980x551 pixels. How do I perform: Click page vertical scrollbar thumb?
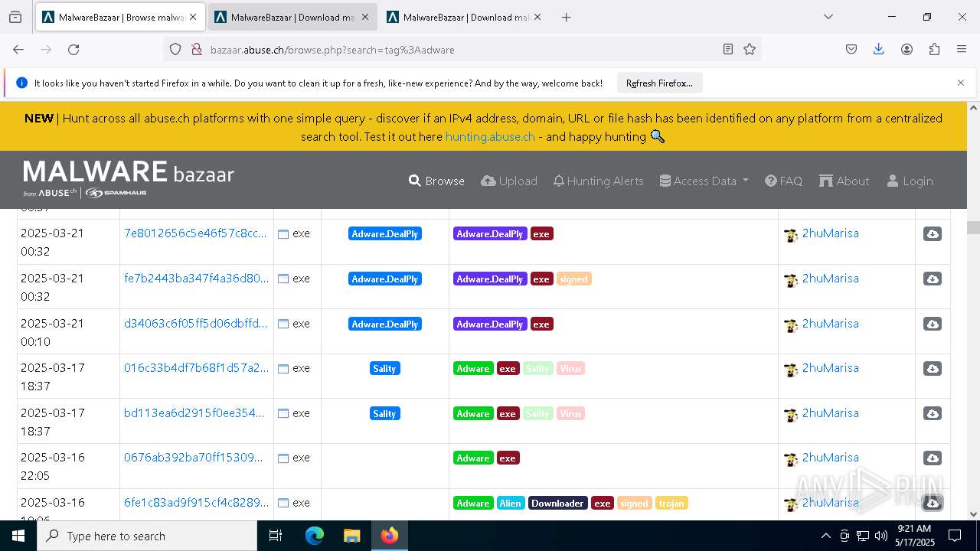click(x=973, y=227)
